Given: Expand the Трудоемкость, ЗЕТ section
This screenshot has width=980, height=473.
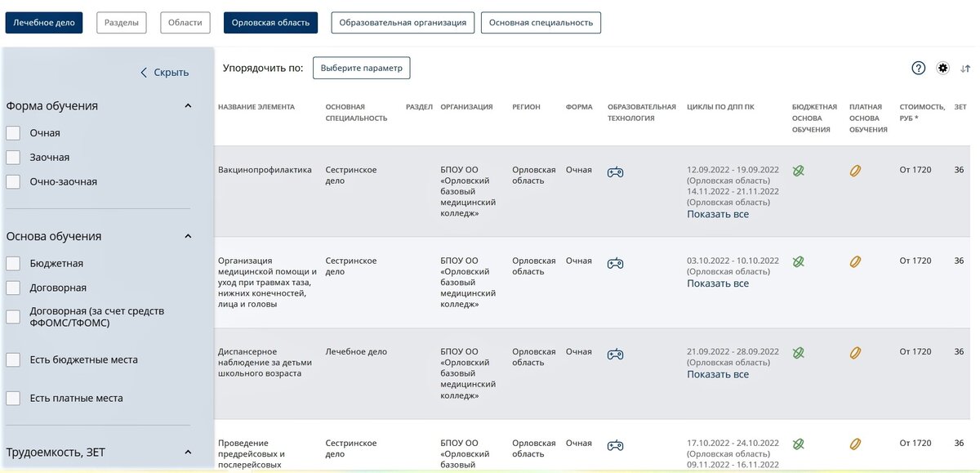Looking at the screenshot, I should pos(187,451).
